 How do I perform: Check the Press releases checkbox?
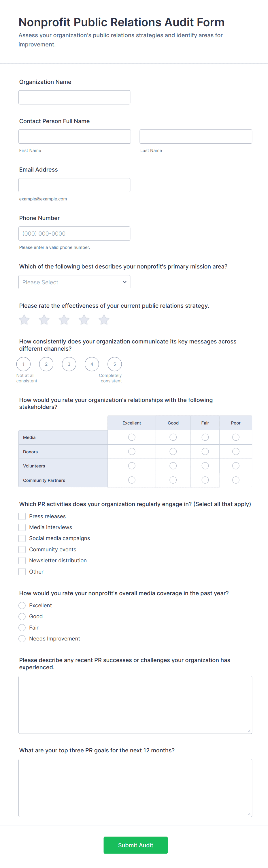(22, 516)
